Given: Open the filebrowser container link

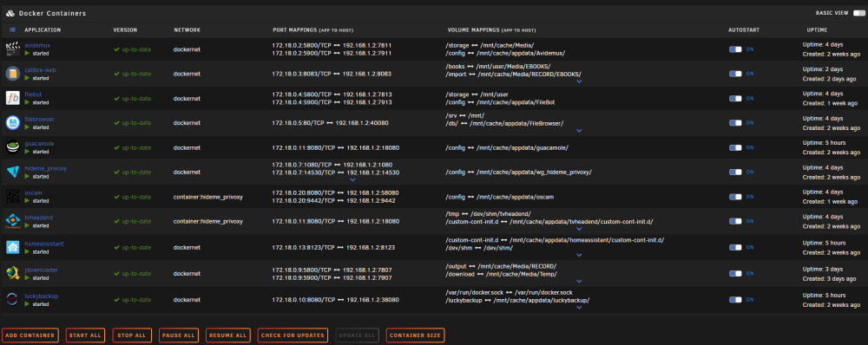Looking at the screenshot, I should [x=39, y=119].
